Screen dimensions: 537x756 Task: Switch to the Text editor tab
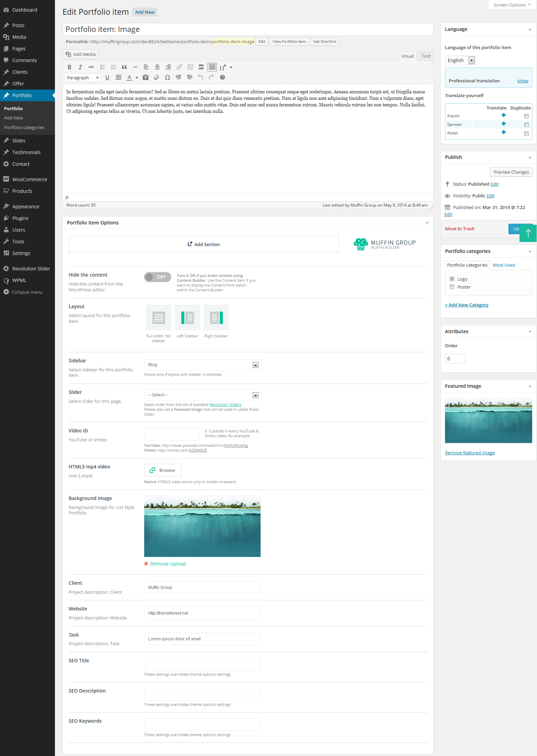(x=426, y=56)
